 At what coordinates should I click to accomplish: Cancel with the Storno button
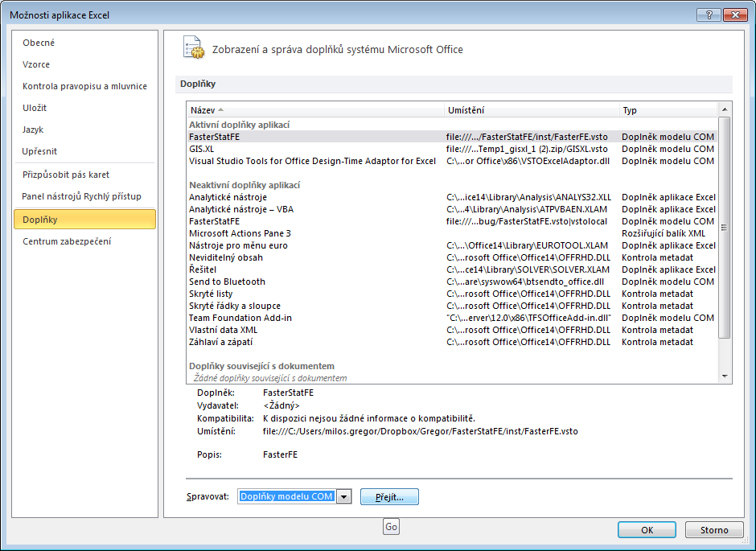pos(714,530)
